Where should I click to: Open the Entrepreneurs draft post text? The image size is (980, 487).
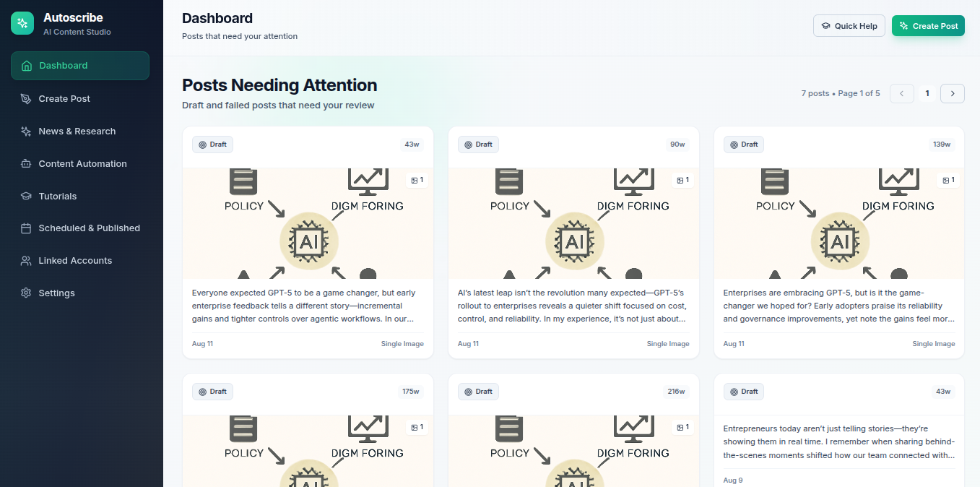coord(838,441)
